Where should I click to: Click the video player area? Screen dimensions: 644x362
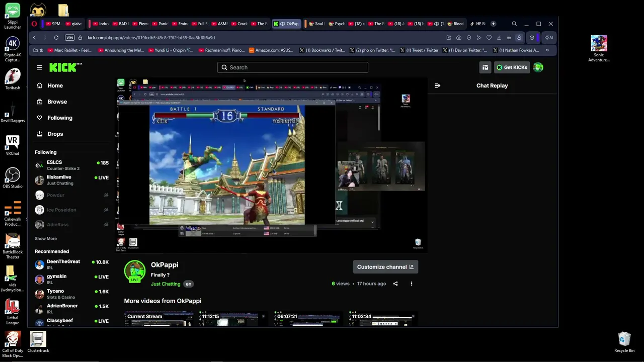coord(272,165)
